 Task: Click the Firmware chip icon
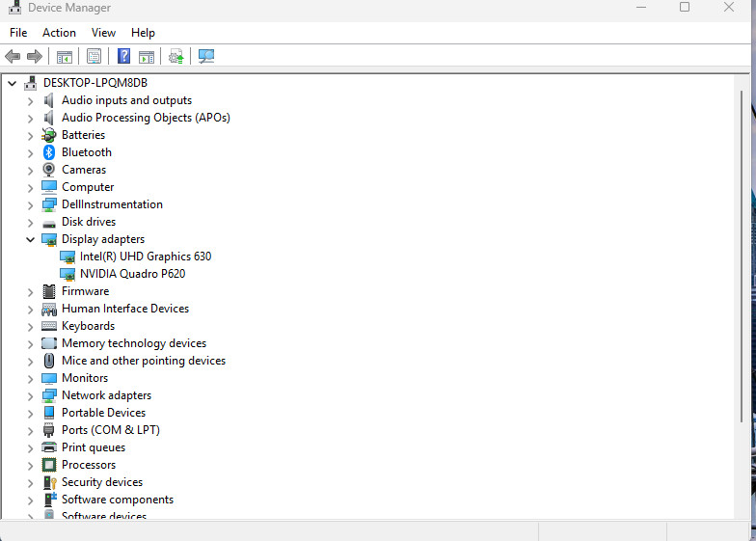48,291
